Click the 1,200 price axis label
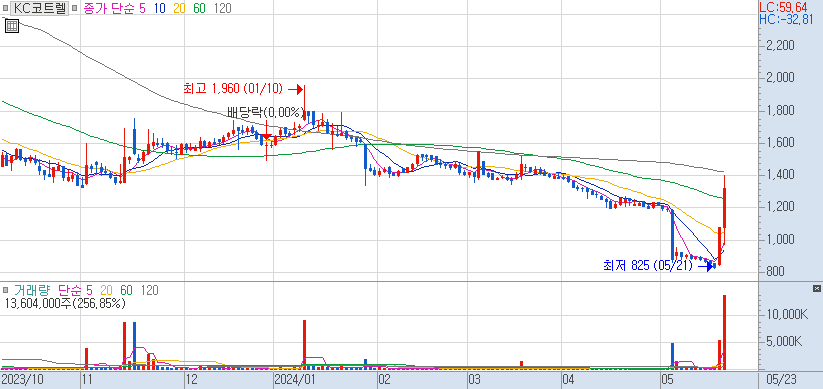 [779, 207]
